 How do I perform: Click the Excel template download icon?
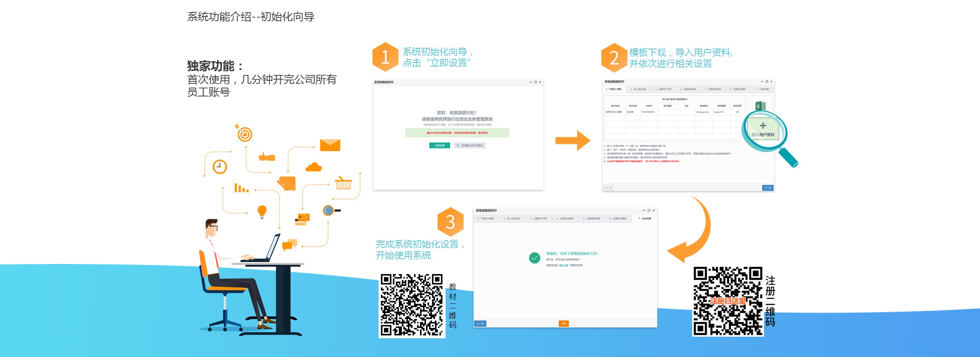[x=760, y=106]
